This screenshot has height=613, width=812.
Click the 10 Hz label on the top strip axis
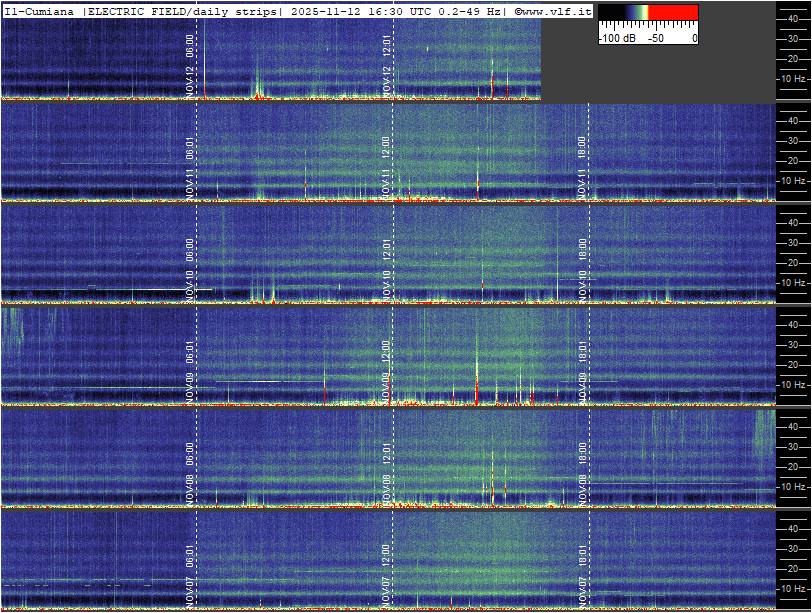click(x=794, y=78)
